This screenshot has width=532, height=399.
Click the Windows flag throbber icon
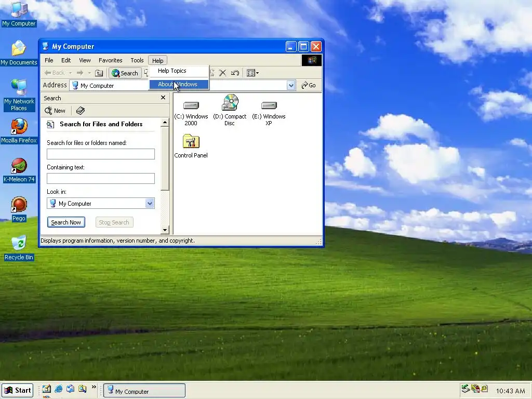click(x=312, y=60)
